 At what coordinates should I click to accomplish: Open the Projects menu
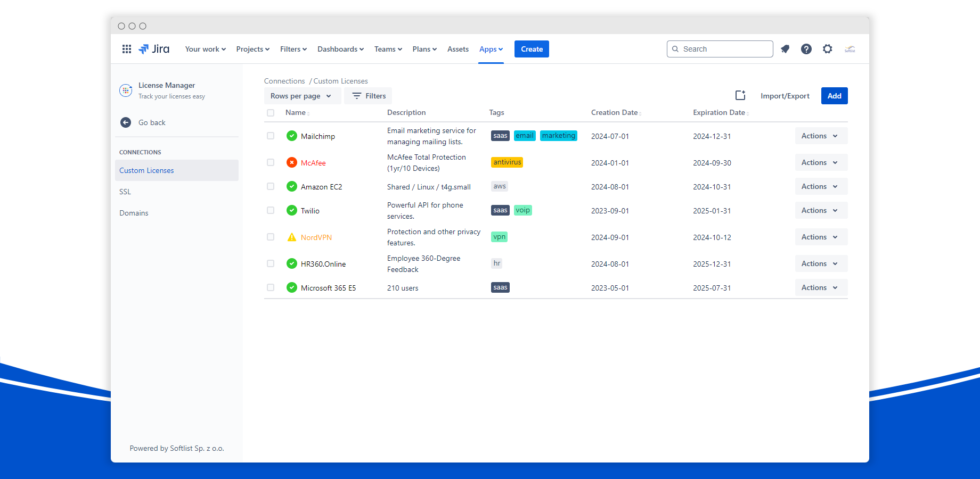coord(253,49)
